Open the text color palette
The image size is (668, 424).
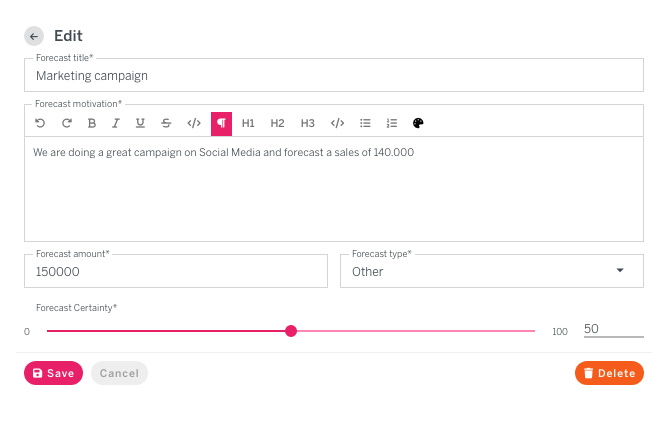click(x=419, y=123)
